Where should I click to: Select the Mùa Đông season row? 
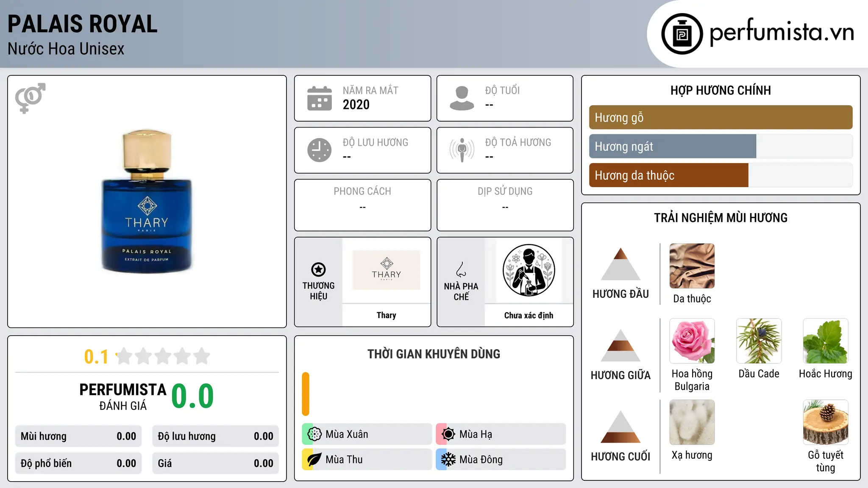501,460
